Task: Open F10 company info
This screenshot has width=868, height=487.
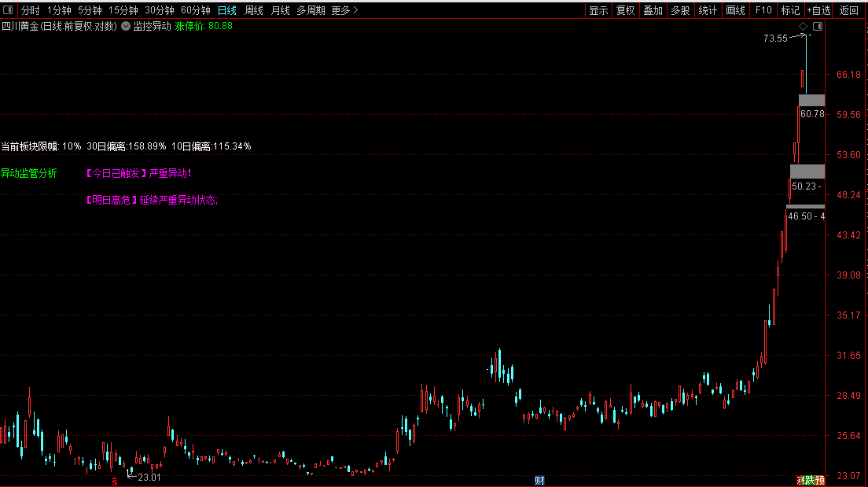Action: coord(763,10)
